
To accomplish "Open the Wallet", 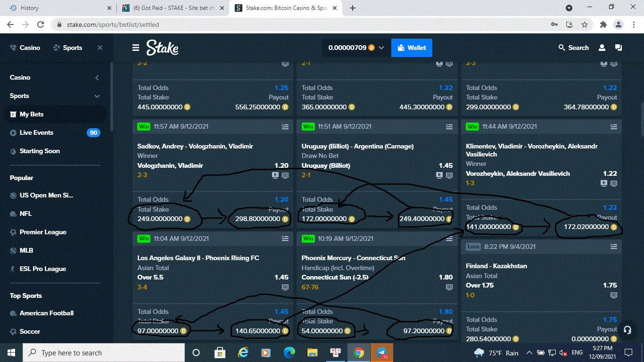I will point(412,48).
